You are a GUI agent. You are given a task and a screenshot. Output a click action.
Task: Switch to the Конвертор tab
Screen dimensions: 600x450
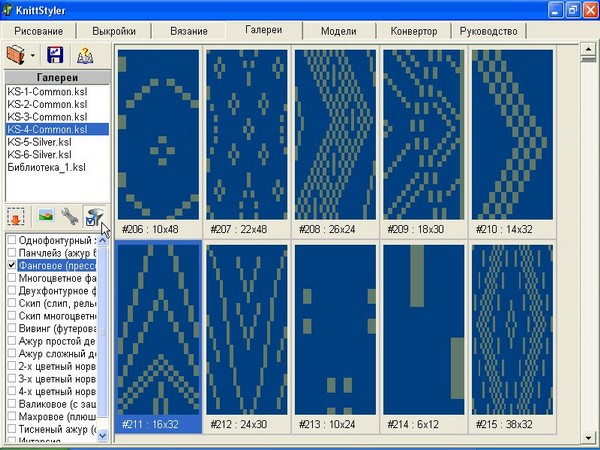click(x=414, y=31)
